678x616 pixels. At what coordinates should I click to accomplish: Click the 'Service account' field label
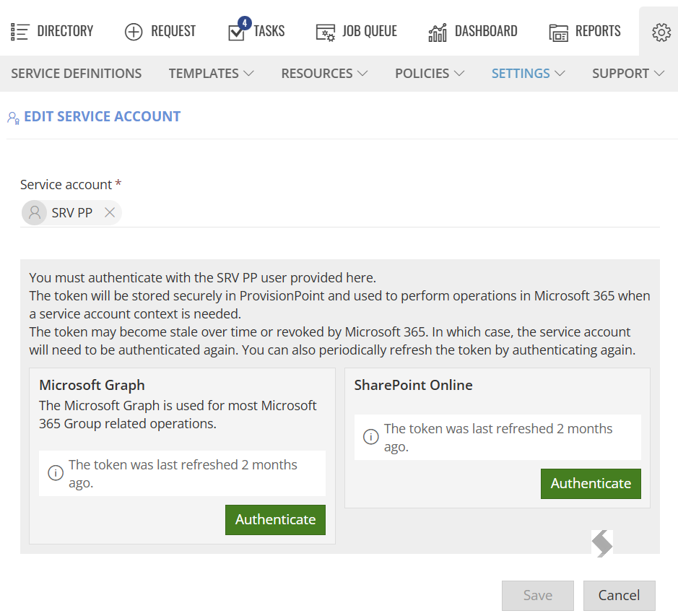point(66,185)
